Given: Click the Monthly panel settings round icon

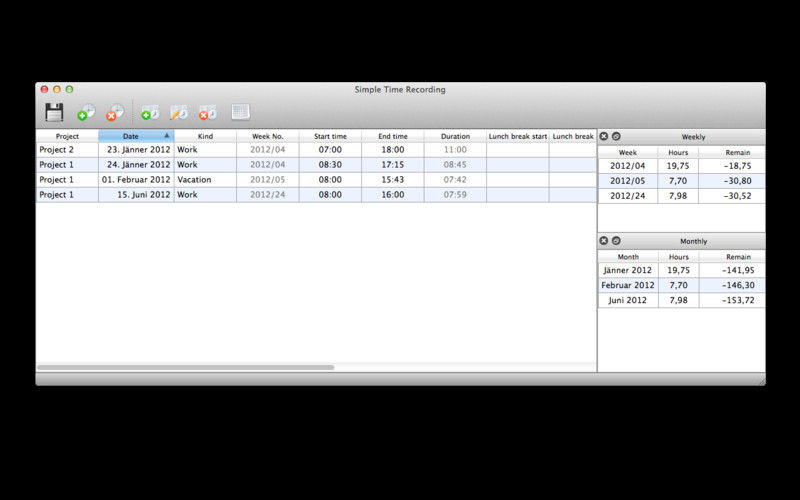Looking at the screenshot, I should [x=616, y=240].
